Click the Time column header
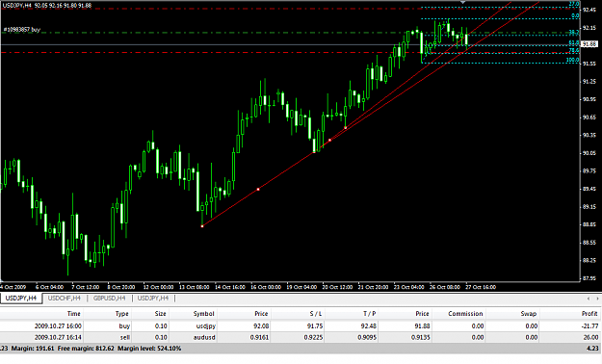 [x=74, y=314]
